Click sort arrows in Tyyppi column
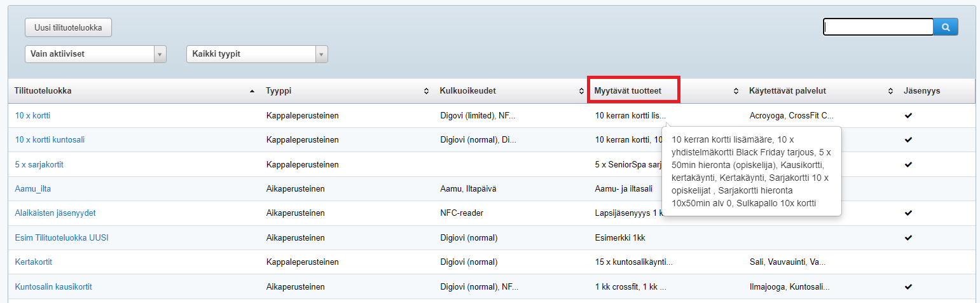Viewport: 980px width, 303px height. [x=426, y=92]
